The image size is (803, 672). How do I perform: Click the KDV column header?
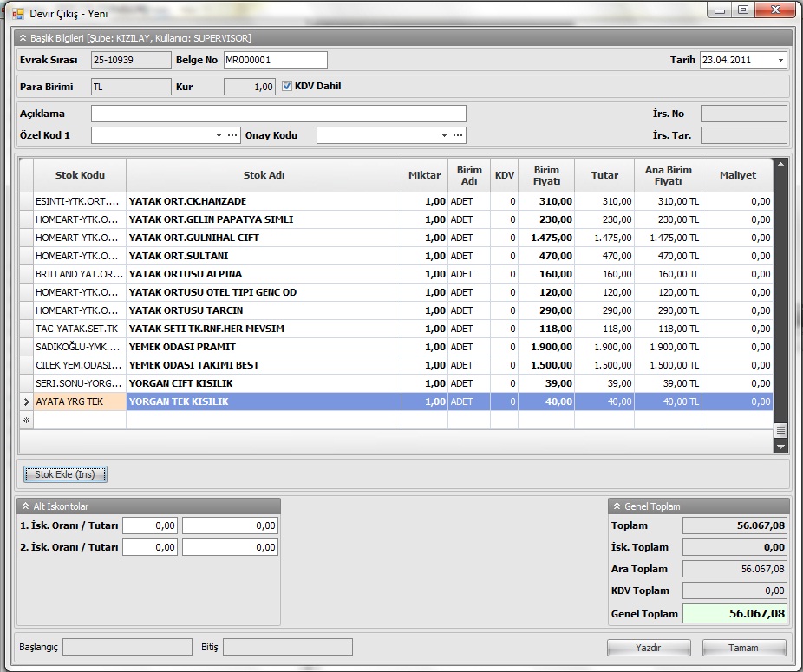coord(505,175)
